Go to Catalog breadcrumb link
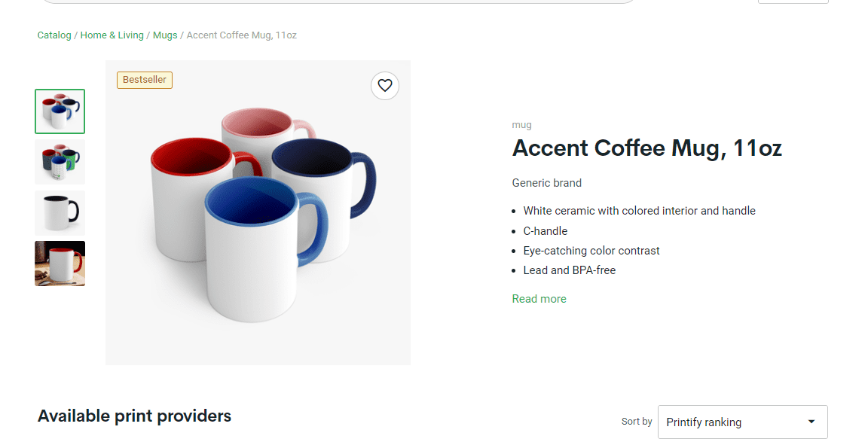The height and width of the screenshot is (448, 868). [54, 35]
